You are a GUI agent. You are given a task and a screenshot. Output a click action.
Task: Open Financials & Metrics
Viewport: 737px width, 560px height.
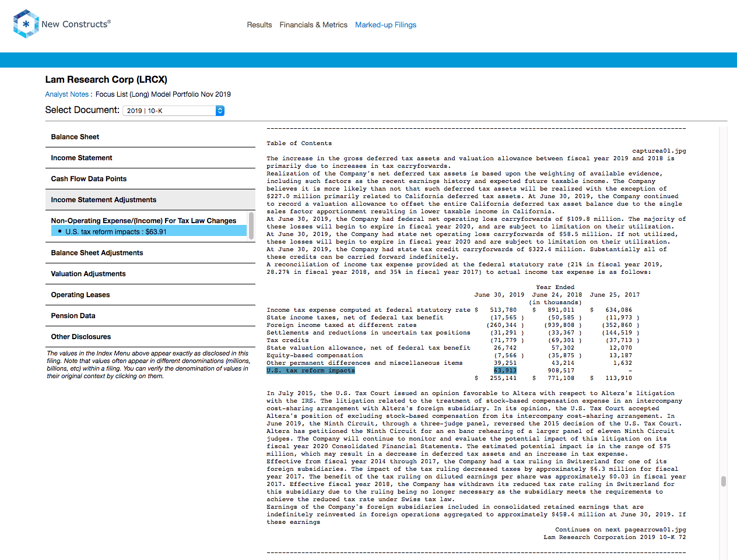(x=313, y=25)
